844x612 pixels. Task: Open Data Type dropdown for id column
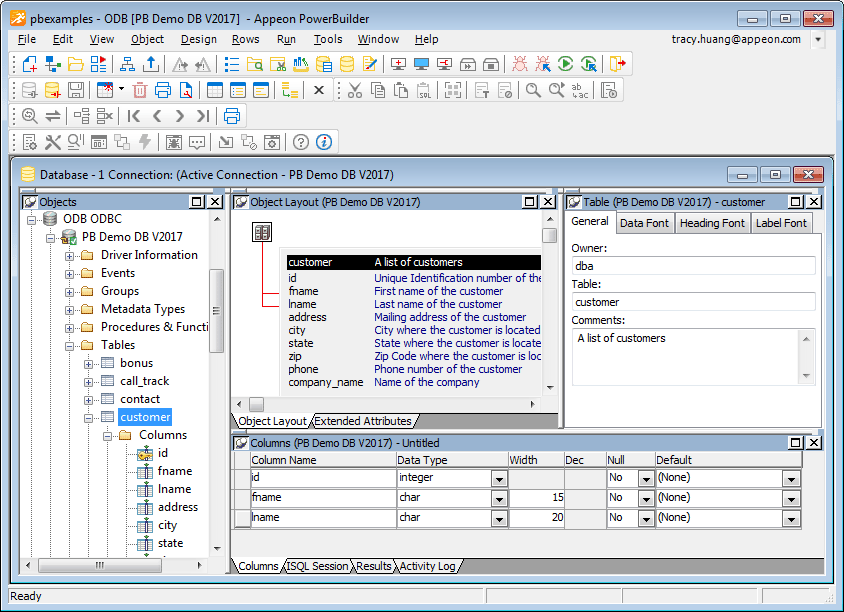[x=499, y=479]
